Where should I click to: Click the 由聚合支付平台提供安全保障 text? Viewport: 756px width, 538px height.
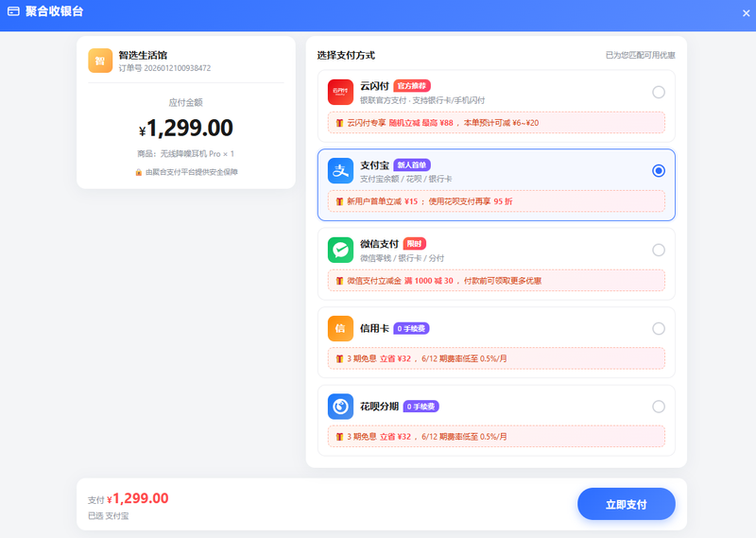192,172
